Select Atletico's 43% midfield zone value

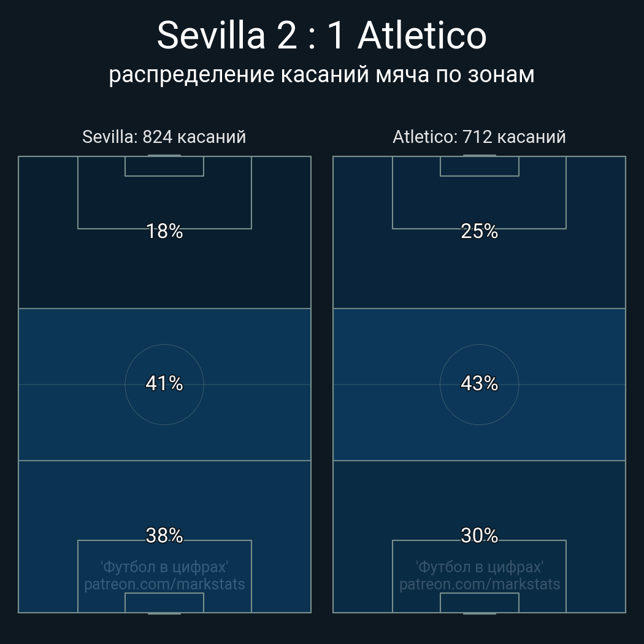(479, 383)
